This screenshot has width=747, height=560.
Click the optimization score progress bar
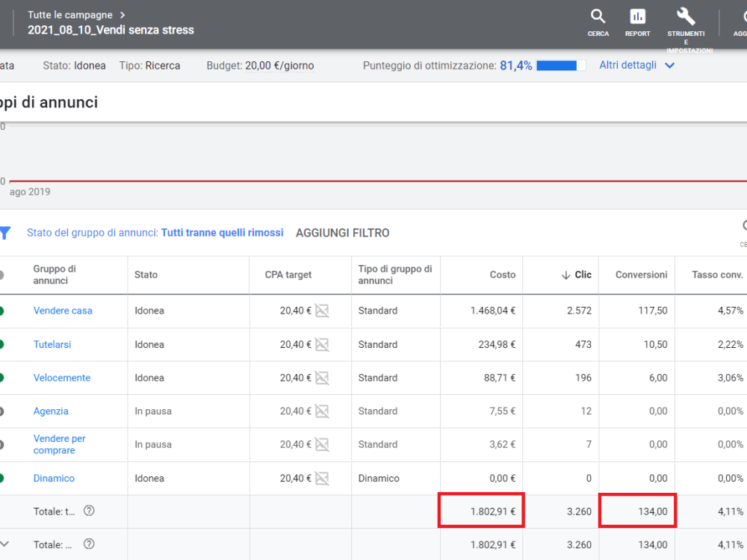[x=561, y=66]
